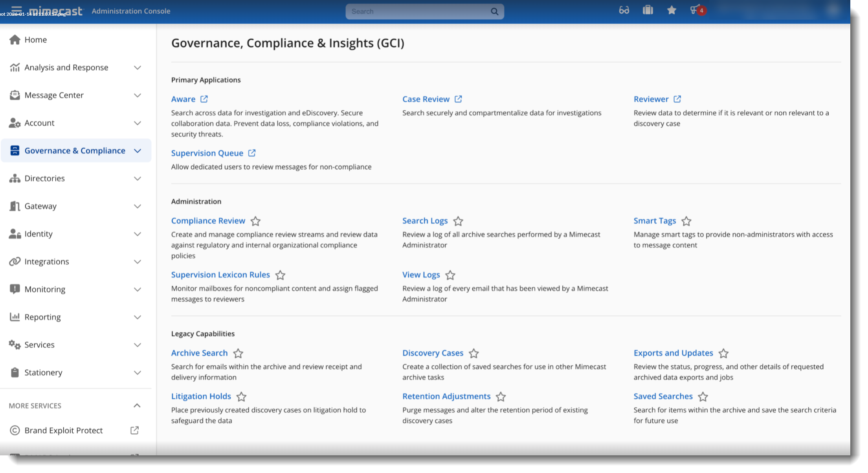Open the briefcase icon in header
868x473 pixels.
click(x=648, y=10)
